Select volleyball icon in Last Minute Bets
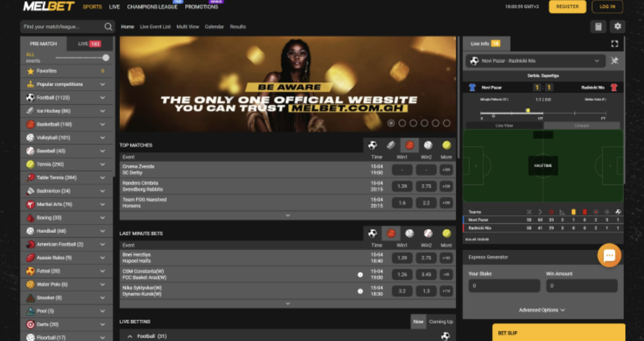The height and width of the screenshot is (341, 644). [x=409, y=233]
